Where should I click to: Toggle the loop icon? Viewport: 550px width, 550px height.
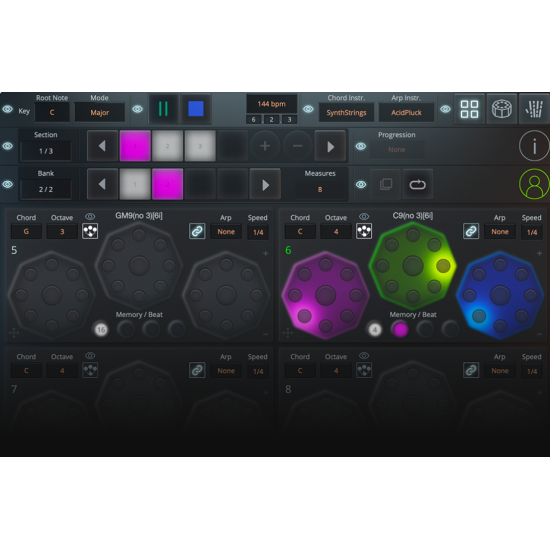click(x=417, y=184)
